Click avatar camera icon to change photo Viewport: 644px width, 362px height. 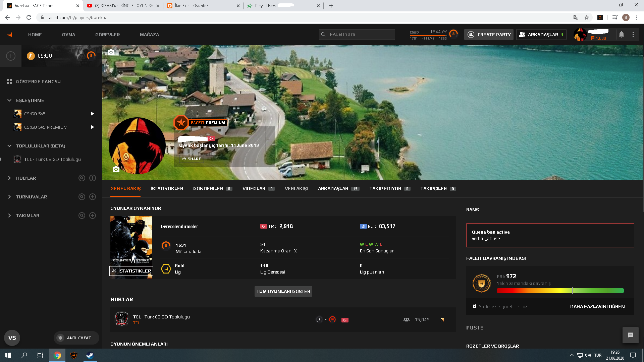[x=116, y=169]
